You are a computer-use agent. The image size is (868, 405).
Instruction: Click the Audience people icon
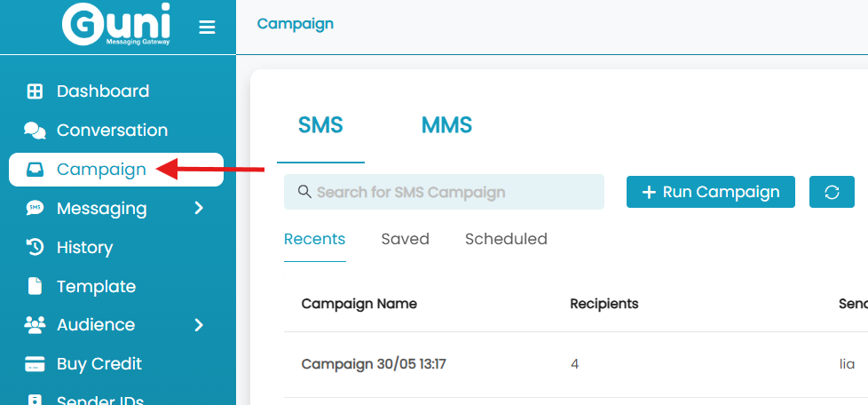tap(35, 325)
